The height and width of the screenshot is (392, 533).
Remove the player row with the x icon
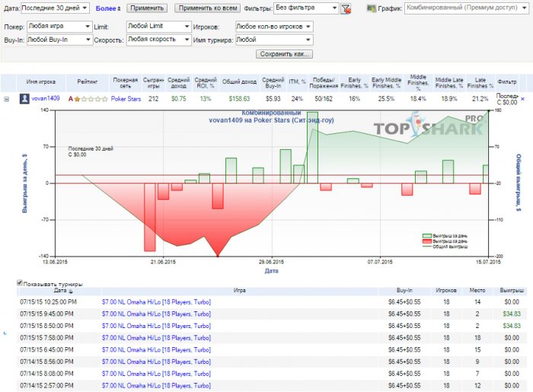[x=522, y=99]
